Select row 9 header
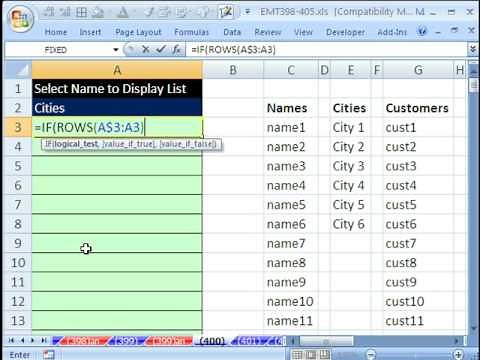Screen dimensions: 480x360 pyautogui.click(x=18, y=243)
